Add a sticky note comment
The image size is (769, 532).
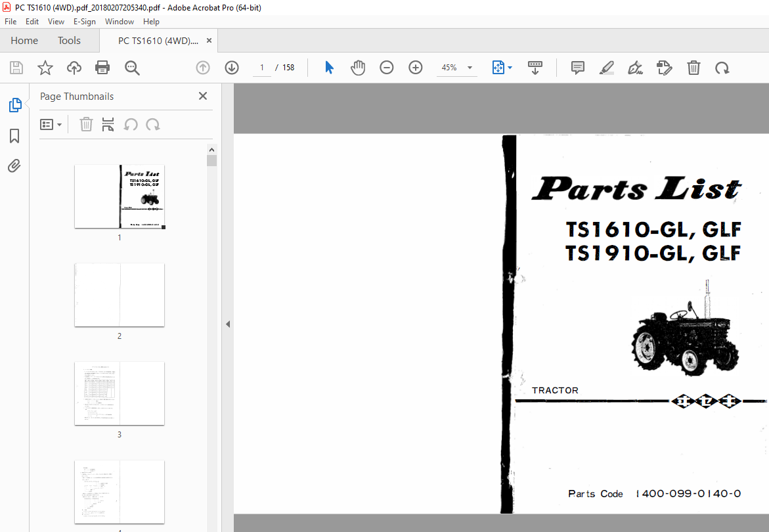pos(578,68)
